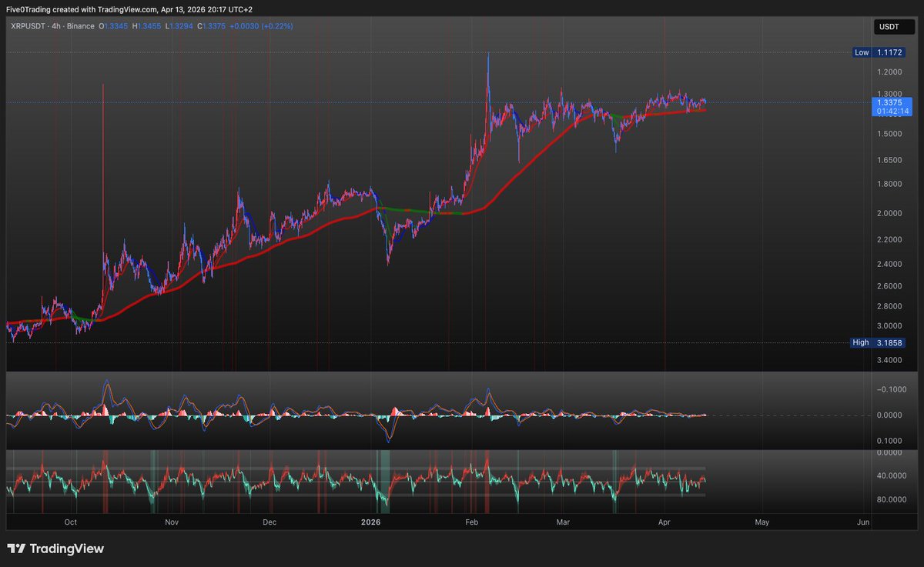924x567 pixels.
Task: Click the Binance exchange label
Action: click(x=81, y=26)
